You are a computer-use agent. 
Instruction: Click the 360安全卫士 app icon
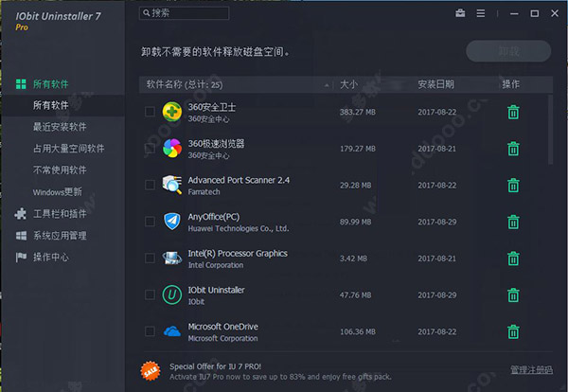coord(171,112)
